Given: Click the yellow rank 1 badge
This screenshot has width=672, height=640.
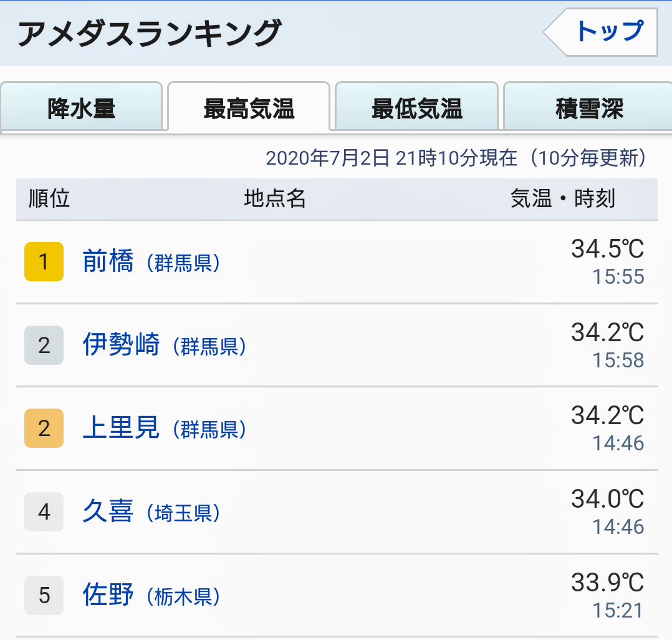Looking at the screenshot, I should tap(44, 261).
